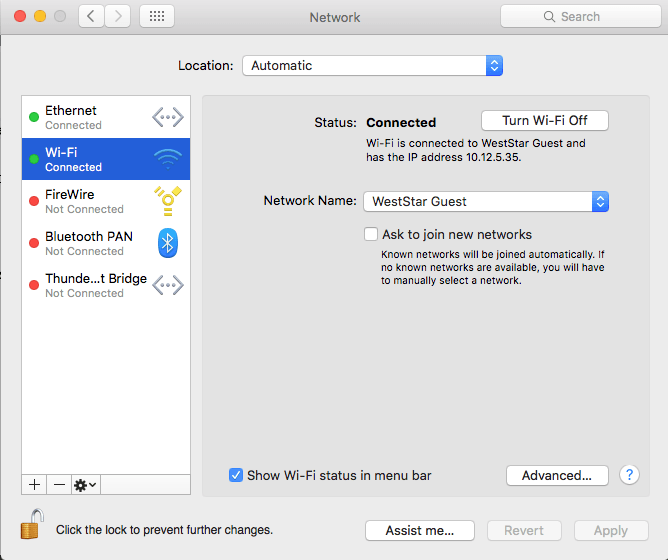
Task: Click the Assist me button
Action: tap(420, 530)
